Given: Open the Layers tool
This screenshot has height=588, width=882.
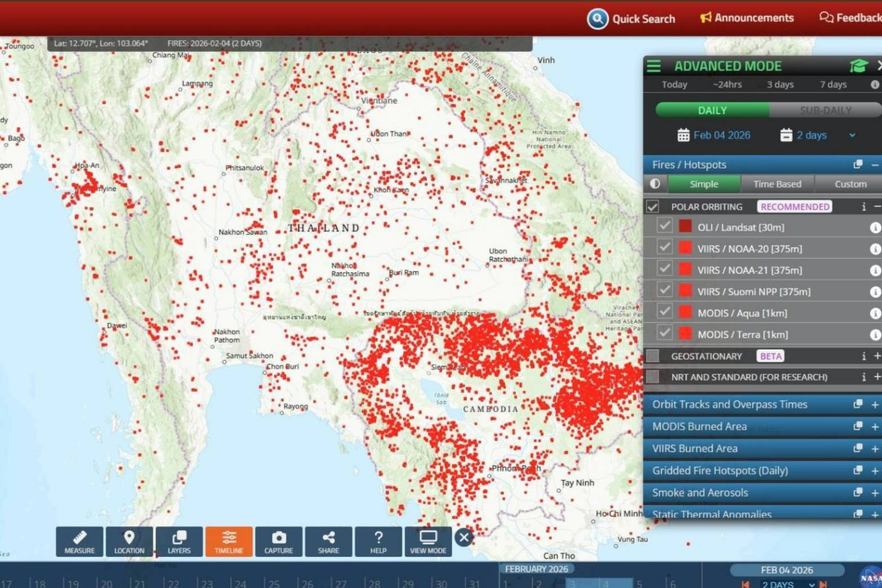Looking at the screenshot, I should [x=179, y=542].
